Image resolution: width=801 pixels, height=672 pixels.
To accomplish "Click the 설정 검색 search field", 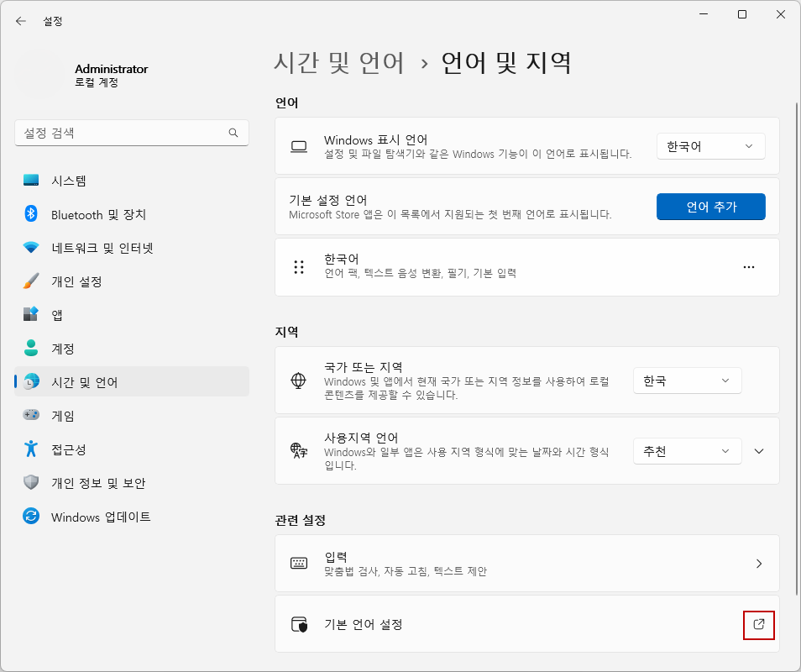I will [x=132, y=133].
